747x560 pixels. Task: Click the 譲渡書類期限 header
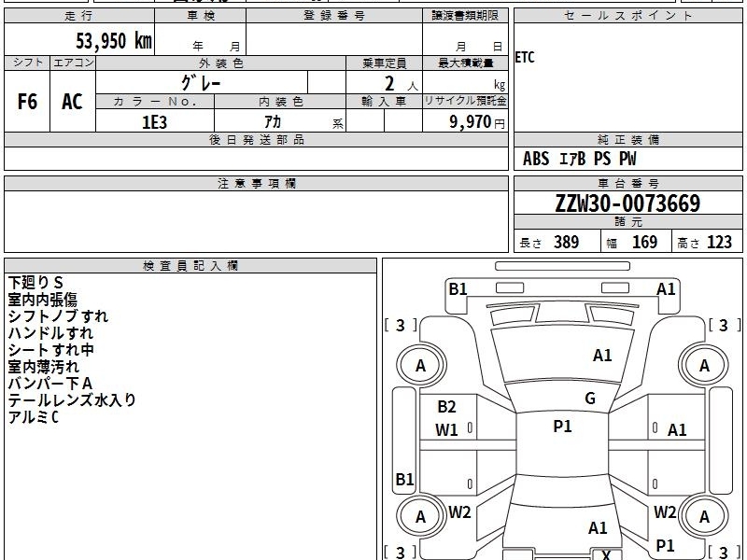(x=465, y=16)
